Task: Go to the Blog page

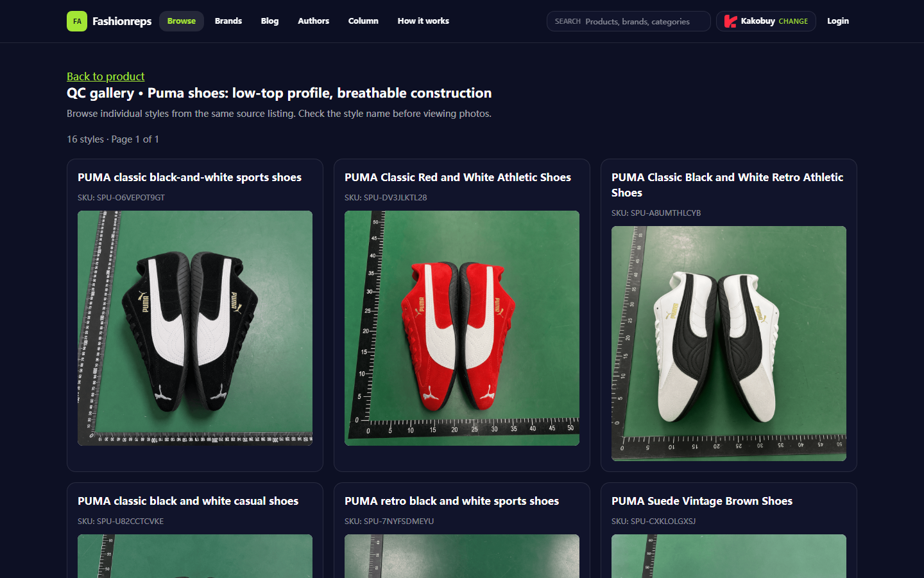Action: point(269,21)
